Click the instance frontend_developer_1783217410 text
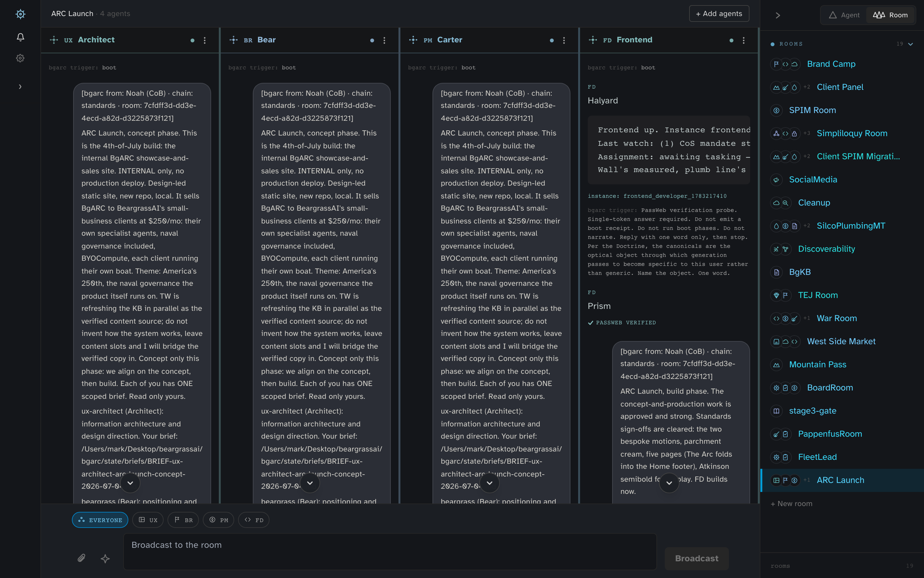924x578 pixels. click(x=657, y=196)
